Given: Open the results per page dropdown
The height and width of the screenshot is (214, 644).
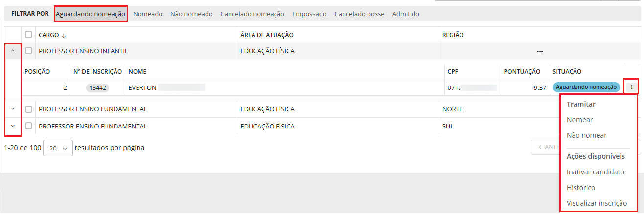Looking at the screenshot, I should [58, 148].
